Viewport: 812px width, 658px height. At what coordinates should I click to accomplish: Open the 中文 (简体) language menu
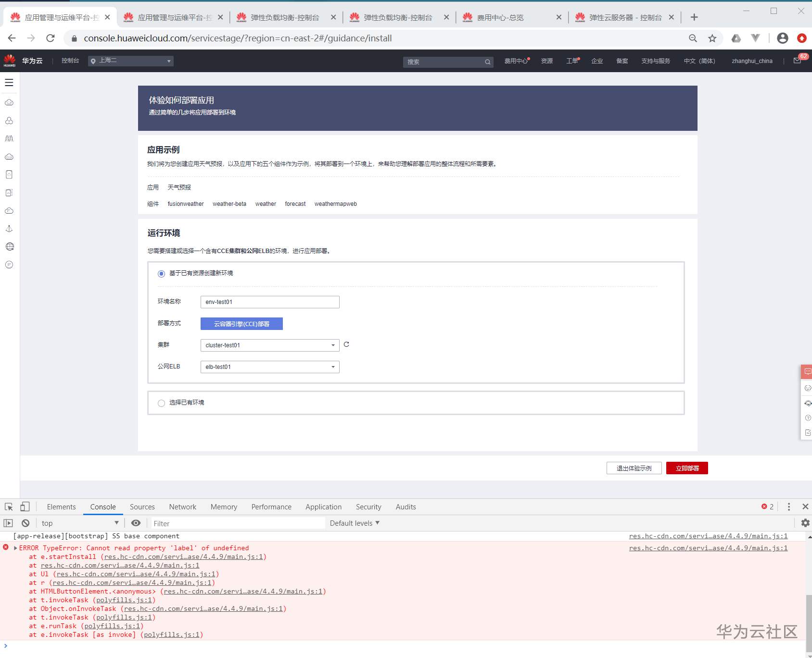699,61
